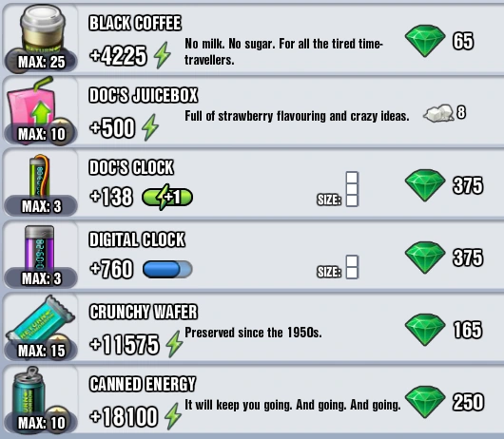504x439 pixels.
Task: Select the Digital Clock size indicator boxes
Action: pos(352,267)
